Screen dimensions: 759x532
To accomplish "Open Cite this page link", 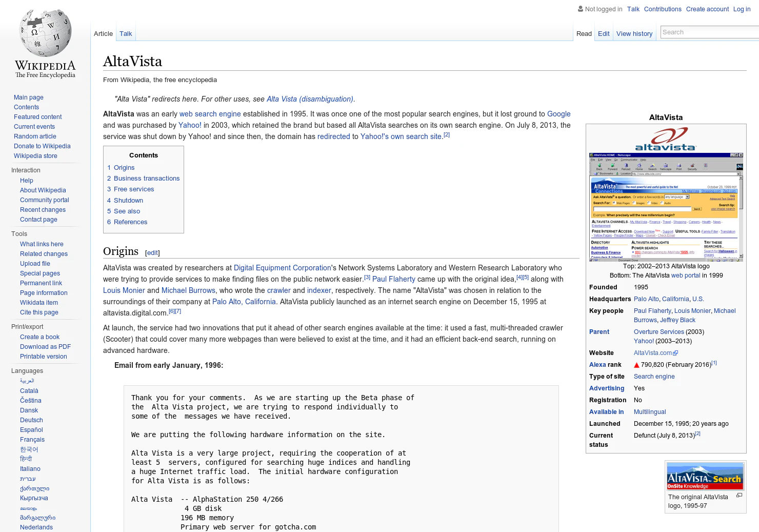I will [x=39, y=312].
